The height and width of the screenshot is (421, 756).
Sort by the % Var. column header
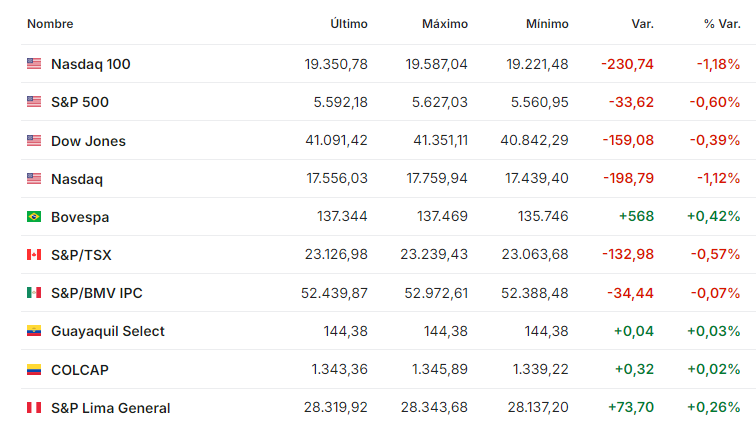pos(722,24)
